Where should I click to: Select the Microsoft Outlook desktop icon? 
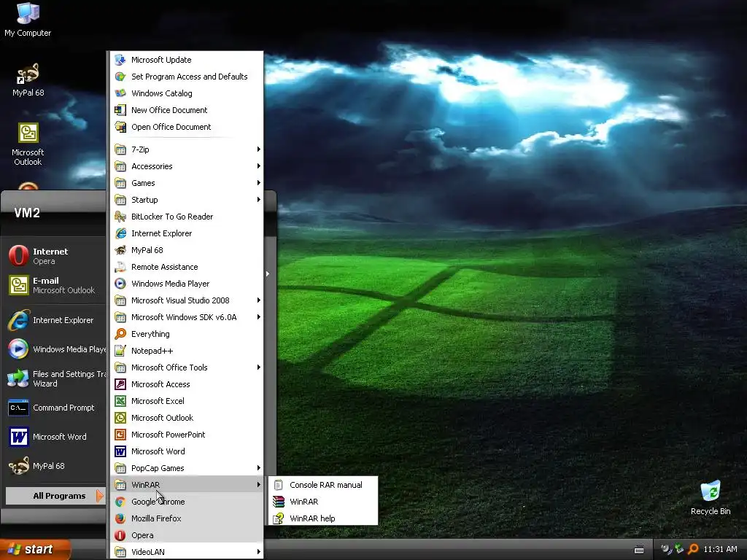[x=28, y=144]
